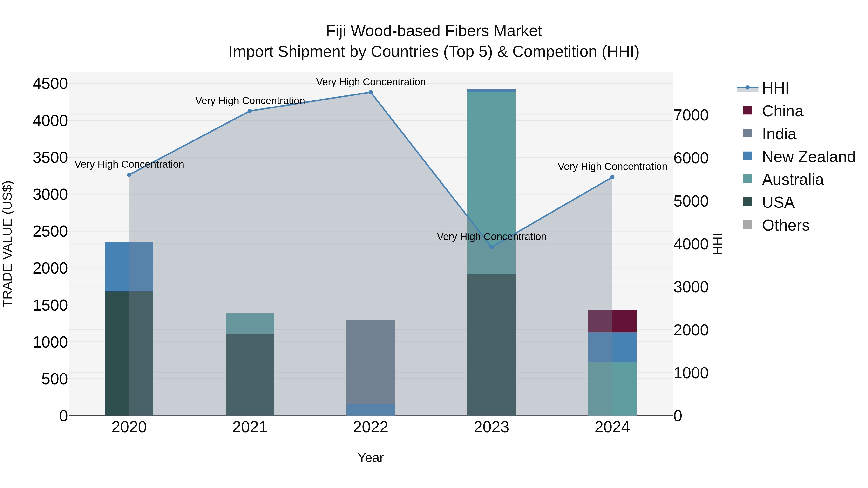Screen dimensions: 868x488
Task: Click the 4000 right axis tick label
Action: [691, 245]
